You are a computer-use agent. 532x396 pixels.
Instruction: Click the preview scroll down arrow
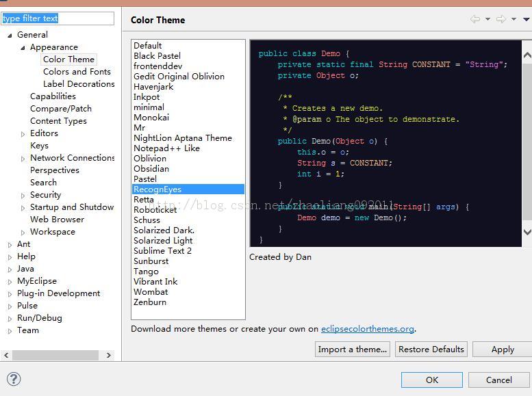[527, 232]
